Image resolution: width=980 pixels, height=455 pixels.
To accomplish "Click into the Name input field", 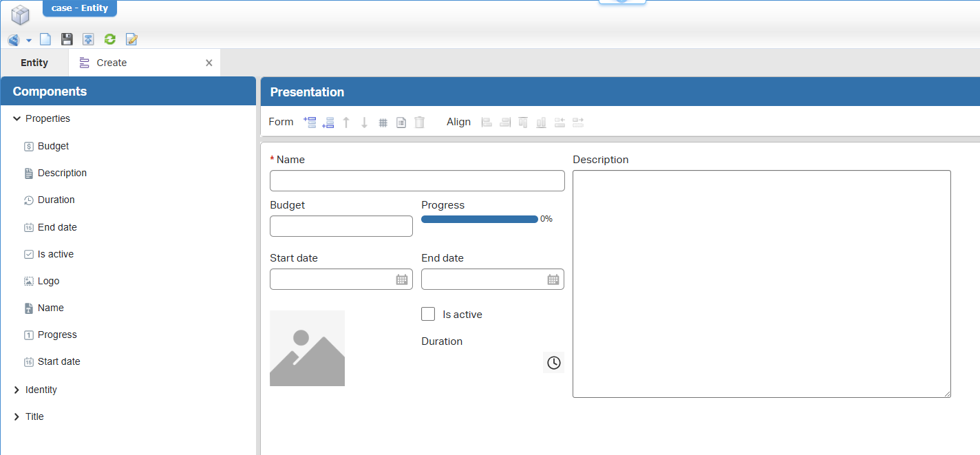I will click(417, 181).
